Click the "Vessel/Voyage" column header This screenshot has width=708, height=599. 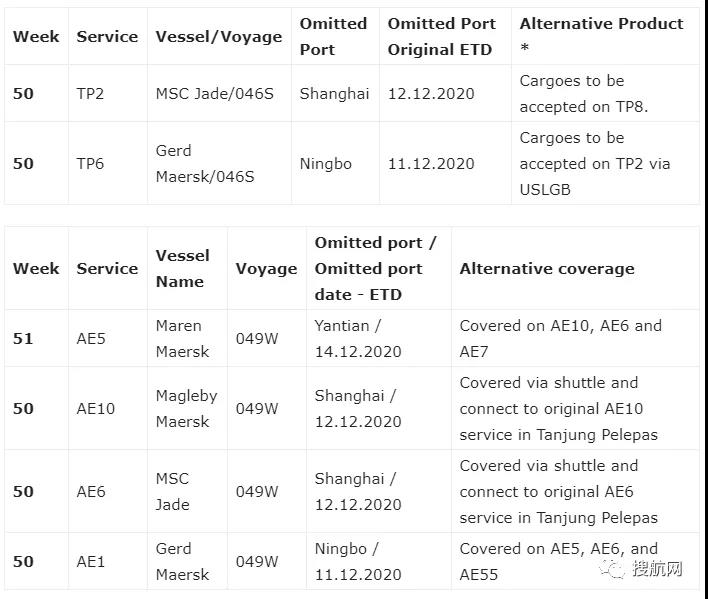218,37
